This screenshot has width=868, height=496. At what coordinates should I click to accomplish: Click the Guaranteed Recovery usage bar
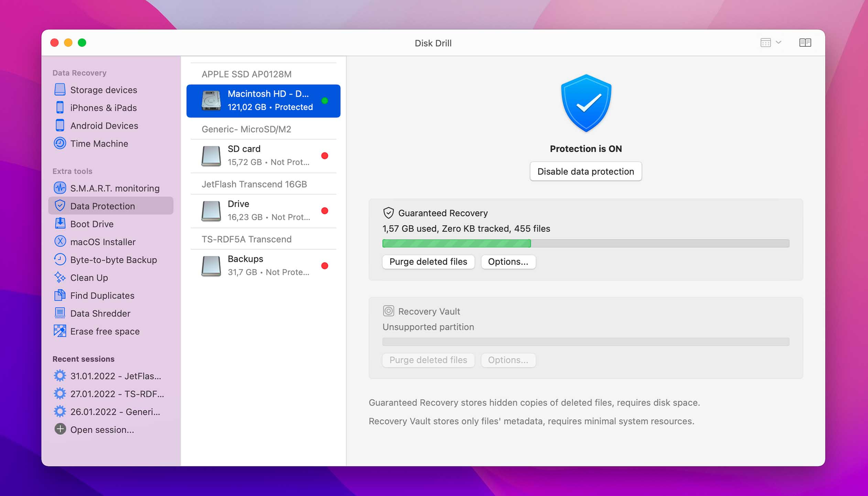point(586,244)
